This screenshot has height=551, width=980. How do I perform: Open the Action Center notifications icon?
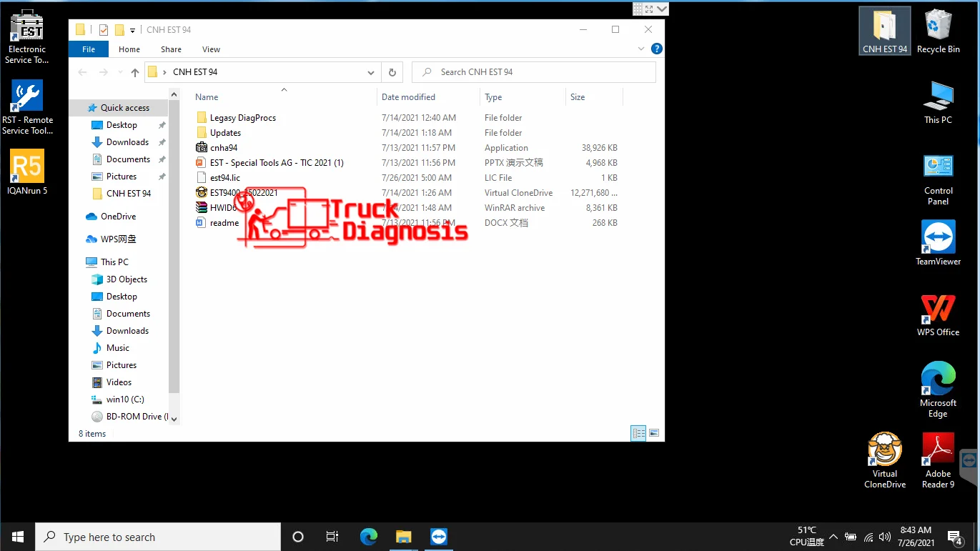click(955, 537)
